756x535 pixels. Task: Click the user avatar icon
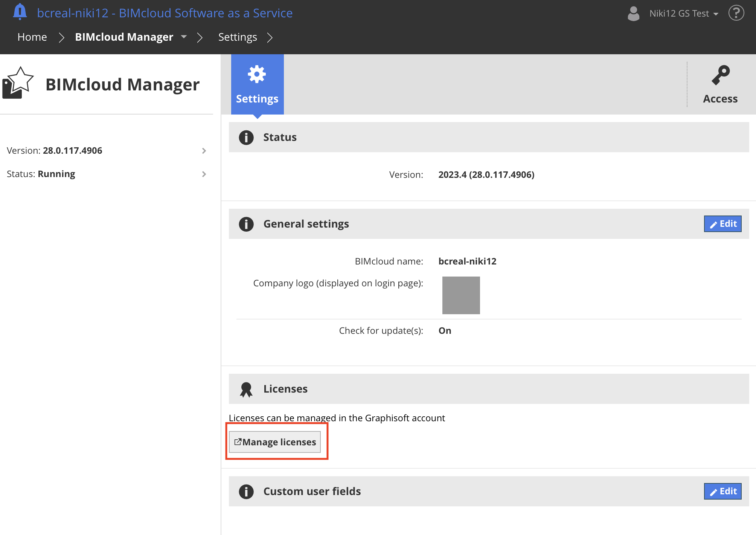click(634, 14)
